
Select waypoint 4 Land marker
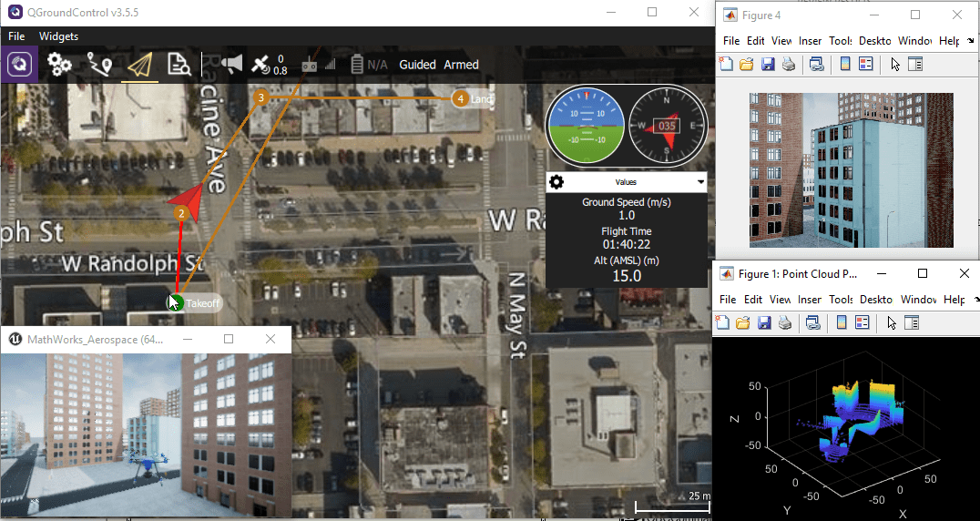461,98
